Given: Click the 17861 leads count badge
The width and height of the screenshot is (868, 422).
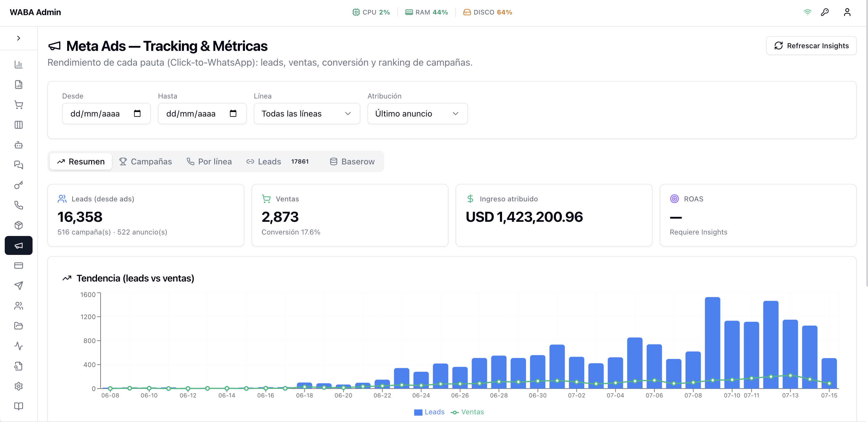Looking at the screenshot, I should click(300, 162).
